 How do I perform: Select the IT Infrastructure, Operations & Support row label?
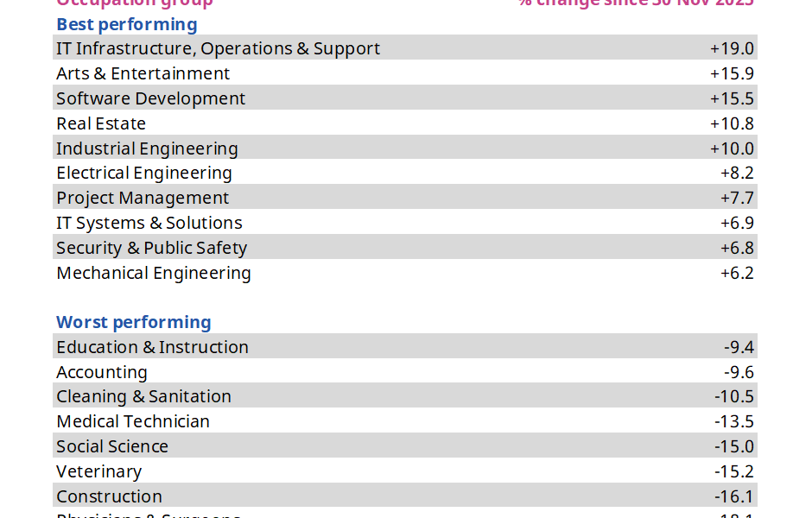click(218, 48)
